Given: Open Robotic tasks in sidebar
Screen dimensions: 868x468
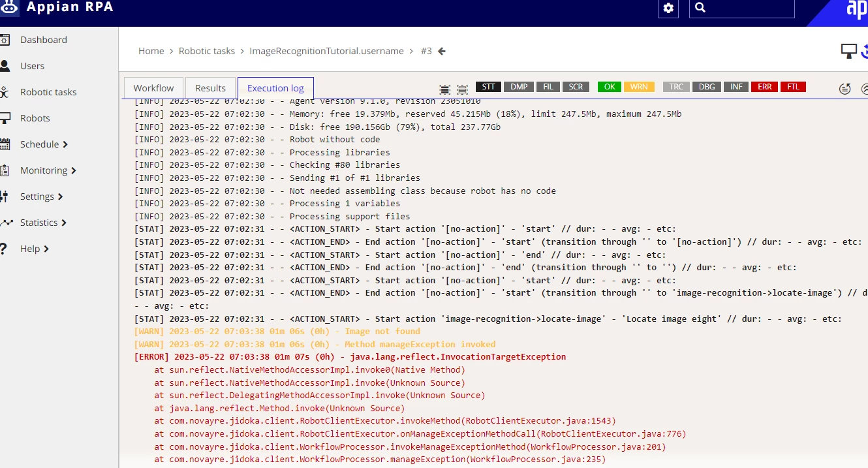Looking at the screenshot, I should pyautogui.click(x=48, y=92).
